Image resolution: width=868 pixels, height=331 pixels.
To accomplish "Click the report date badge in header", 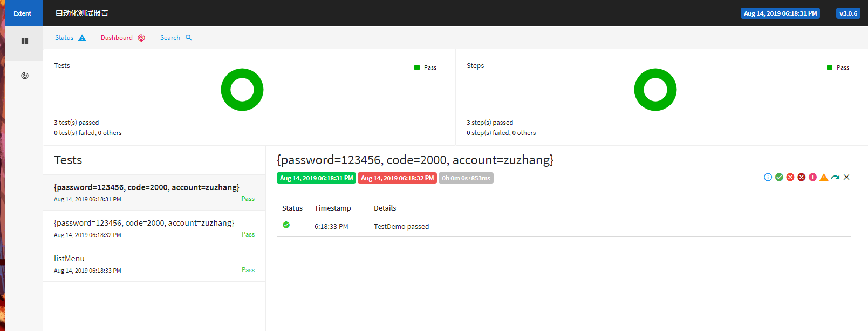I will [x=780, y=13].
